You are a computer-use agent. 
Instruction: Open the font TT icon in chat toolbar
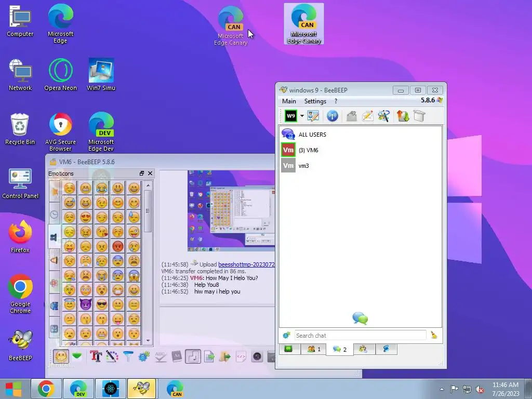(x=96, y=356)
